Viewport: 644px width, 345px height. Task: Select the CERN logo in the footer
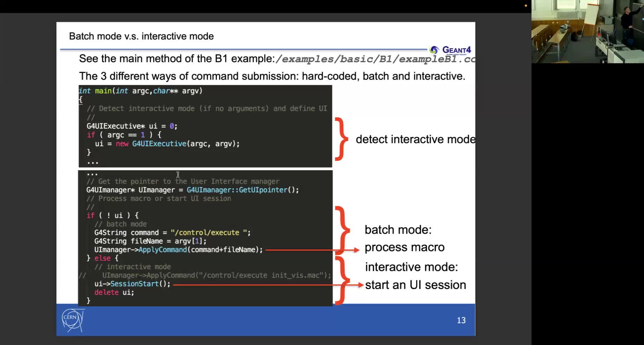(x=73, y=320)
